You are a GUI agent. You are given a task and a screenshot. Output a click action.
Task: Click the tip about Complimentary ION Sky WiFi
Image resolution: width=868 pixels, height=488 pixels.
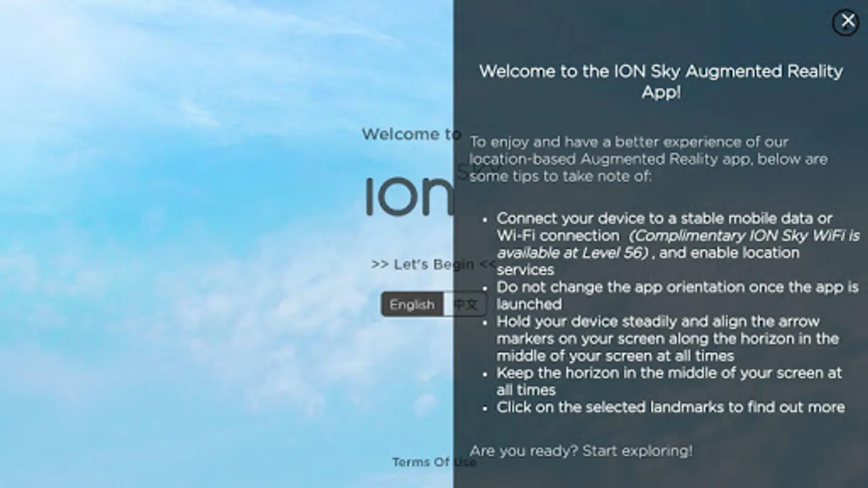click(x=678, y=244)
